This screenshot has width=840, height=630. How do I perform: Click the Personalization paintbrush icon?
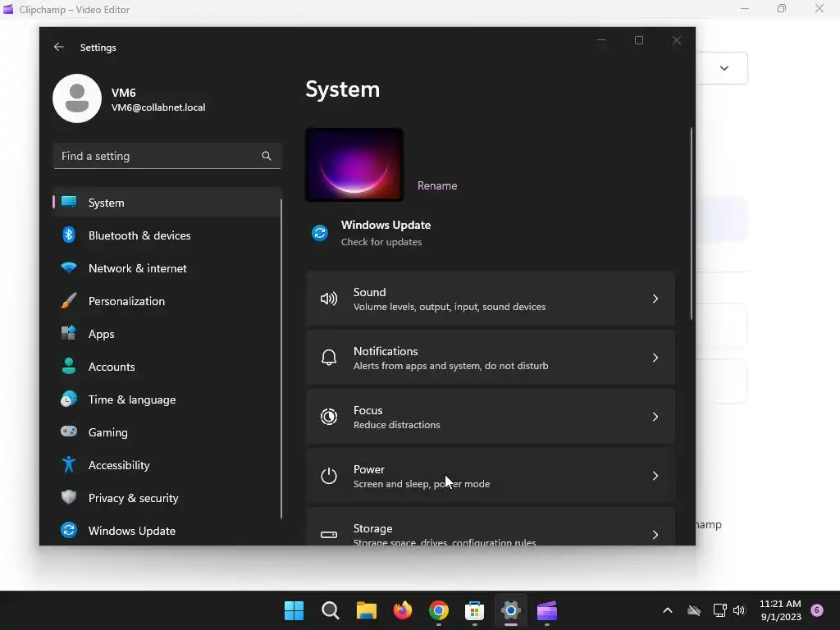tap(69, 300)
